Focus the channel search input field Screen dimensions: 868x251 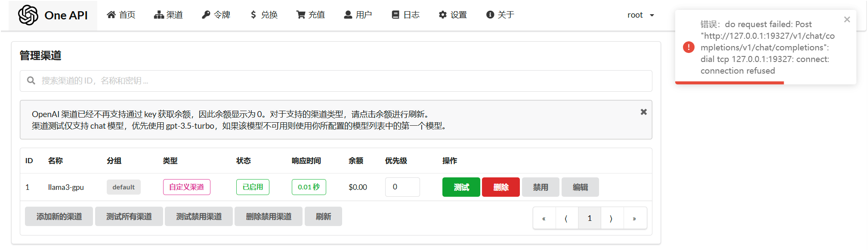tap(336, 81)
